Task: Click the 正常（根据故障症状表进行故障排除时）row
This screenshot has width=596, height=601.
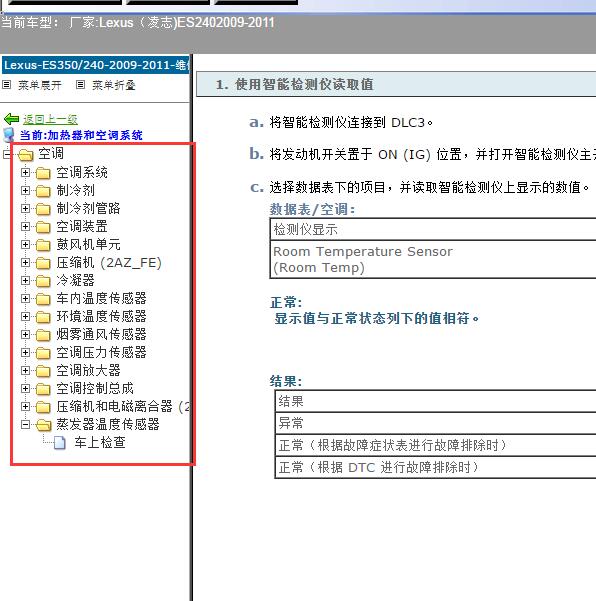Action: coord(436,445)
